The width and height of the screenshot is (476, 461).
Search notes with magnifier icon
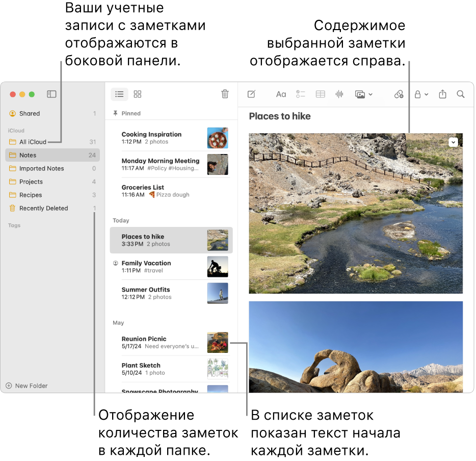point(461,94)
